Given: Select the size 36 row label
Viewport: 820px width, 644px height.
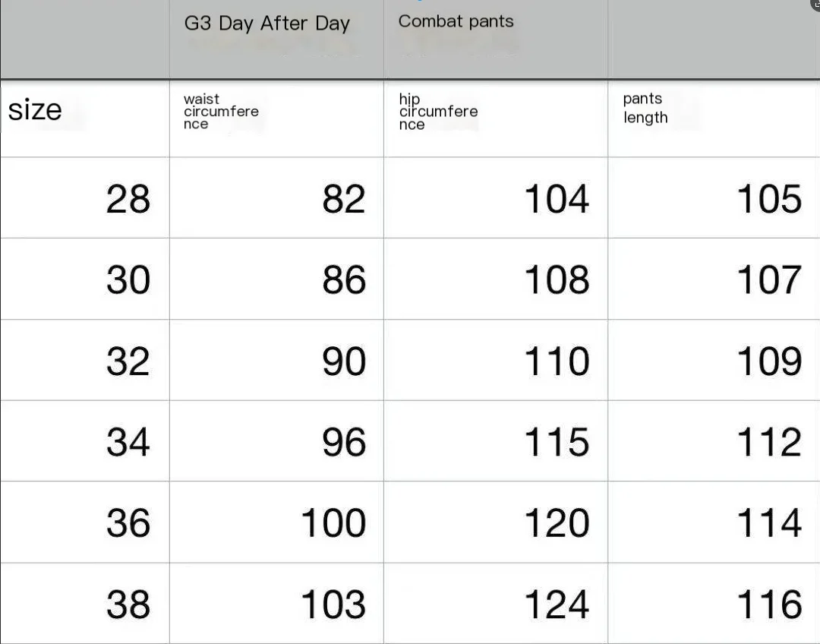Looking at the screenshot, I should [85, 522].
